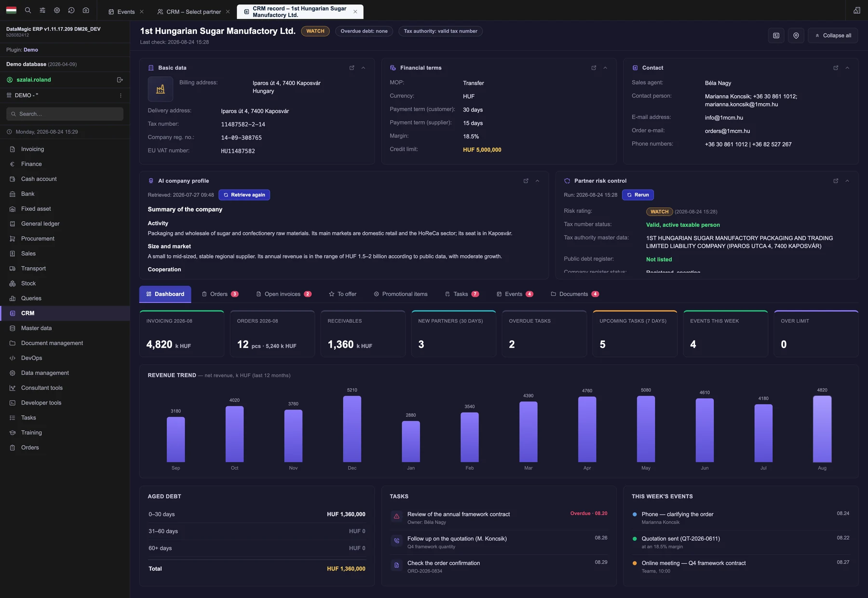Click the document icon on order confirmation task

pos(396,565)
